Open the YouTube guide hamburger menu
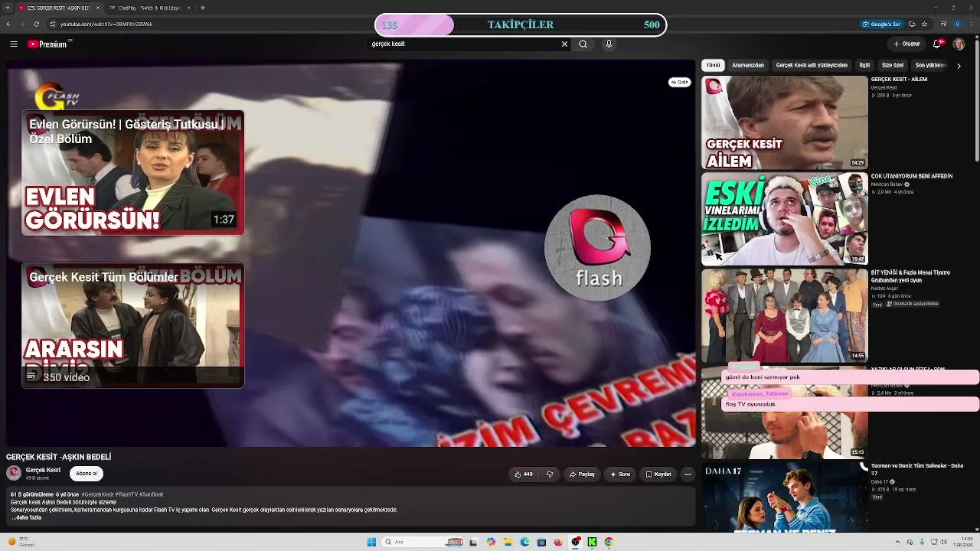The height and width of the screenshot is (551, 980). (13, 44)
